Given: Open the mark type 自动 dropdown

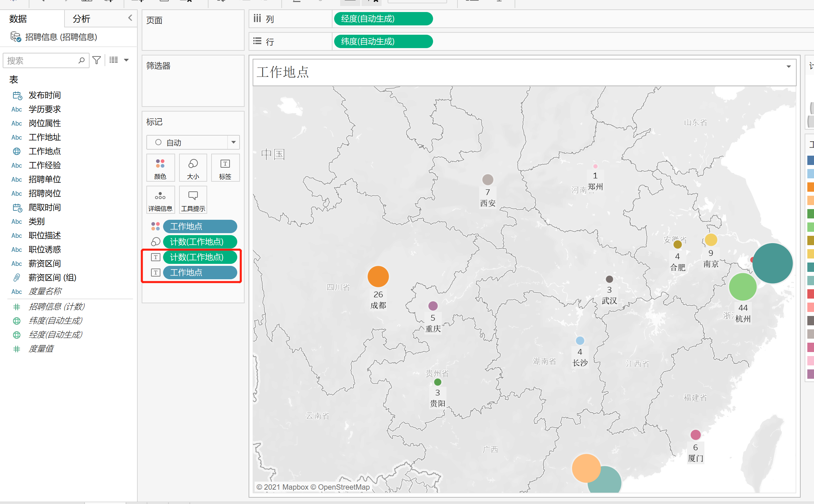Looking at the screenshot, I should point(233,142).
